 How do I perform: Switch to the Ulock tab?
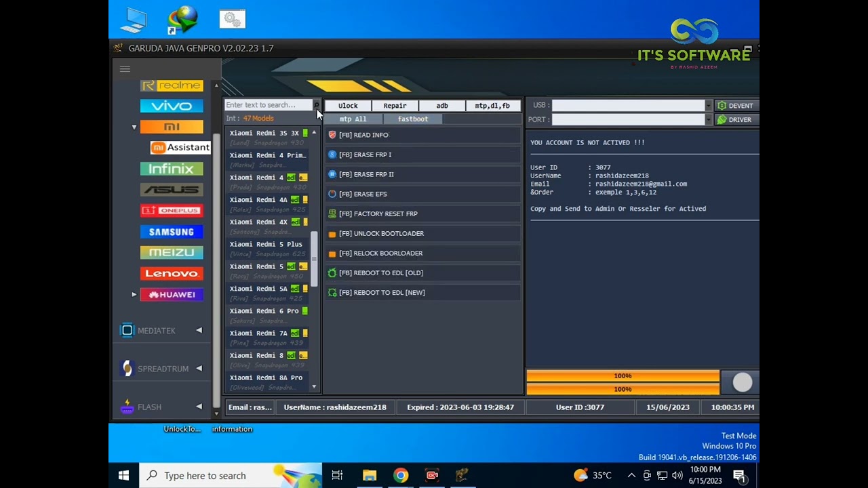point(348,105)
